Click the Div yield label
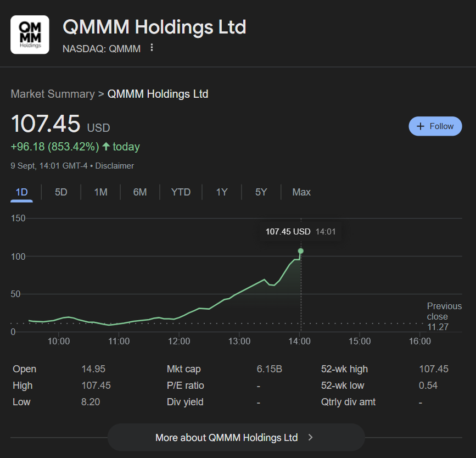The width and height of the screenshot is (476, 458). point(185,402)
